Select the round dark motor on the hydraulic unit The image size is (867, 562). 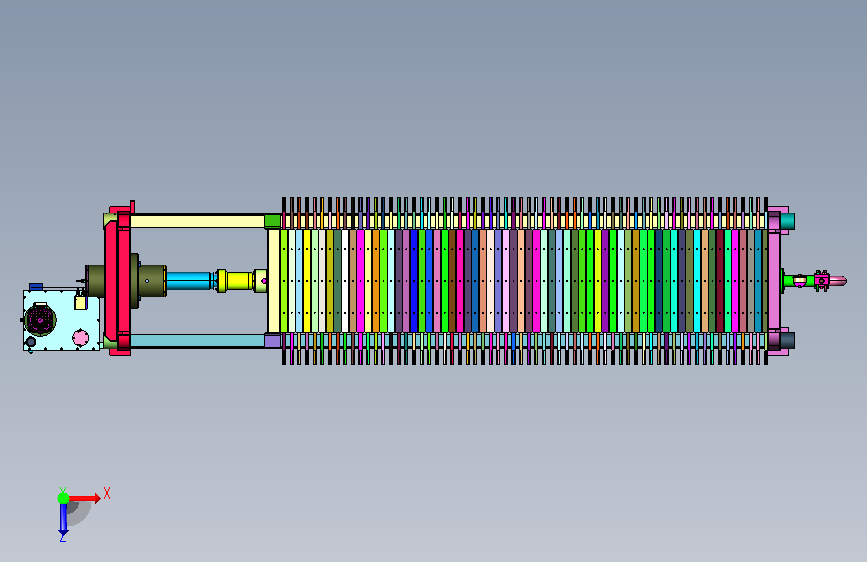coord(40,320)
